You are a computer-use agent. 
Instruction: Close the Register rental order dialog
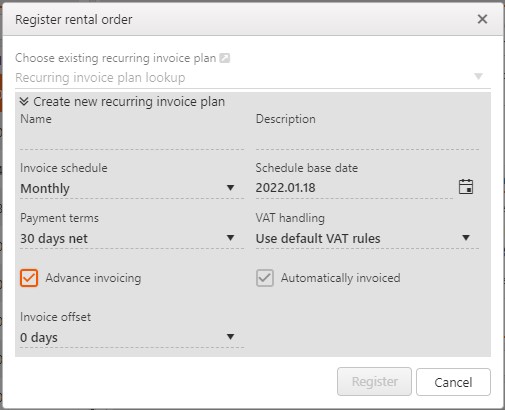(x=482, y=19)
